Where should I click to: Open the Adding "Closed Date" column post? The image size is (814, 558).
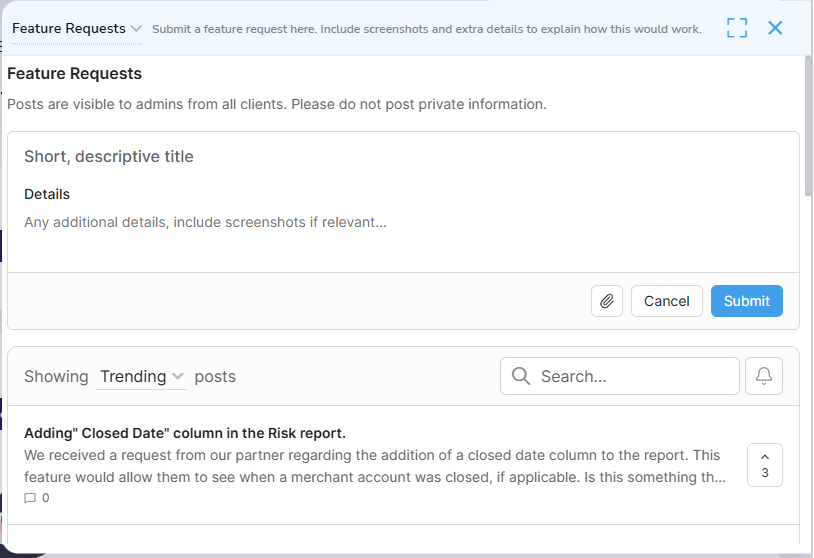[185, 433]
